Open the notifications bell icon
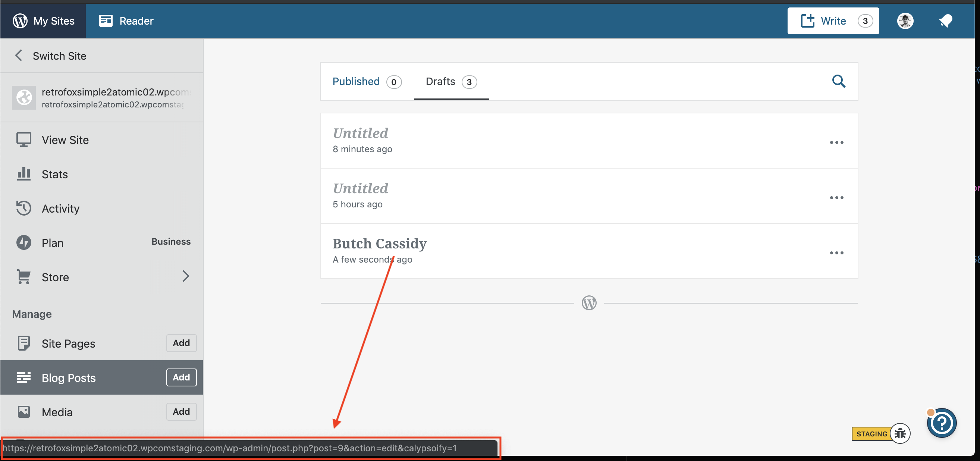The width and height of the screenshot is (980, 461). click(945, 21)
